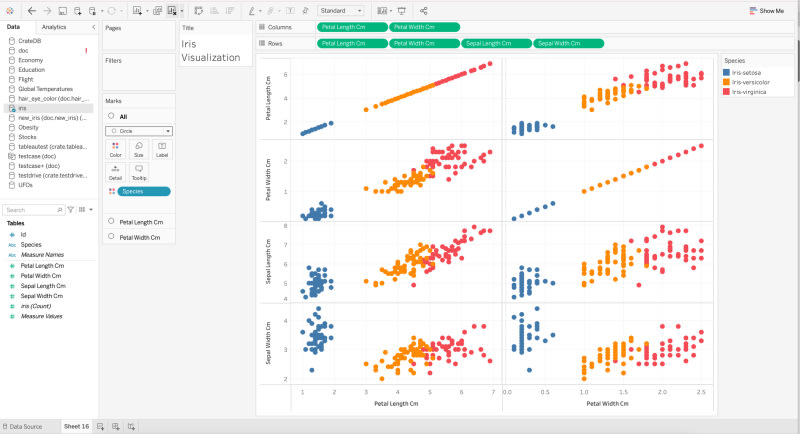The width and height of the screenshot is (800, 434).
Task: Select Petal Width Cm marks radio option
Action: click(111, 237)
